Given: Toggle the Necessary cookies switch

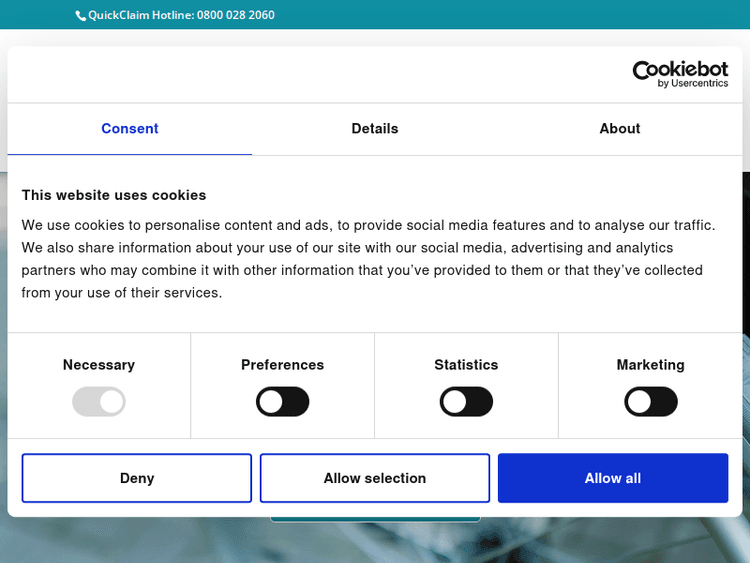Looking at the screenshot, I should click(99, 402).
